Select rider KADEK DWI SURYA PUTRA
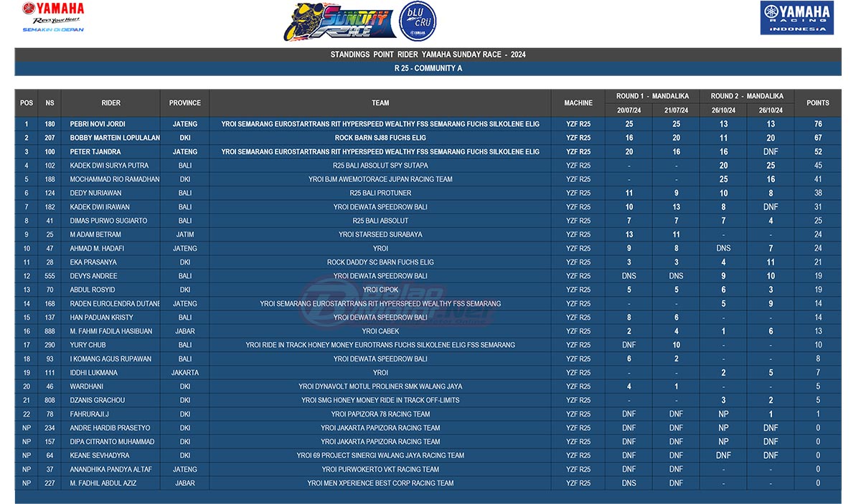Viewport: 861px width, 504px height. tap(109, 166)
